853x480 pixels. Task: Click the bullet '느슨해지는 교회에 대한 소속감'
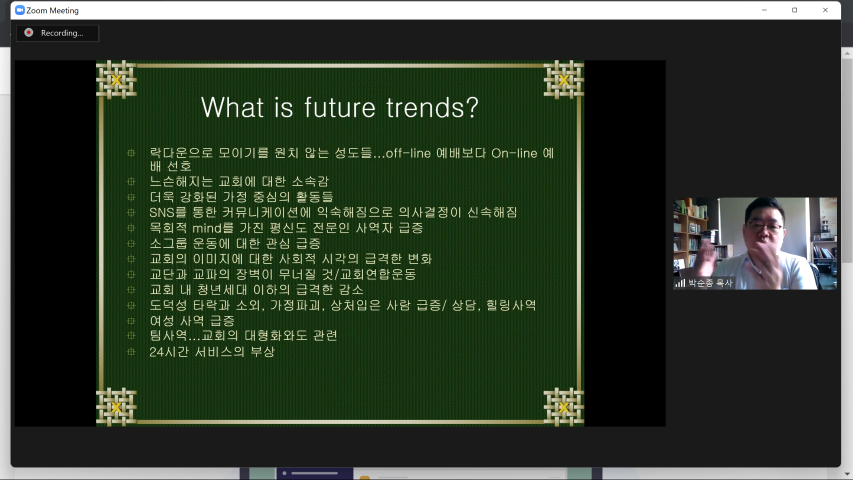239,181
